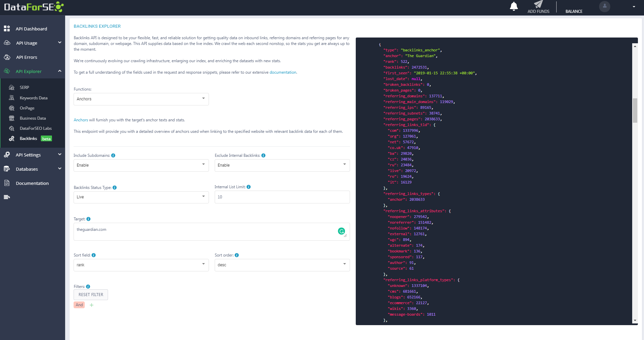Click the Internal List Limit input
Viewport: 644px width, 340px height.
(282, 197)
